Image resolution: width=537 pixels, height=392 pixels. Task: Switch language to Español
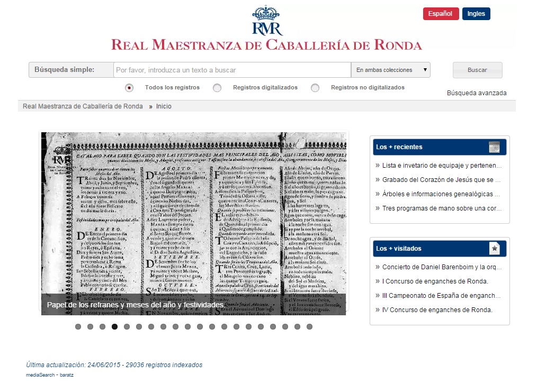click(440, 14)
